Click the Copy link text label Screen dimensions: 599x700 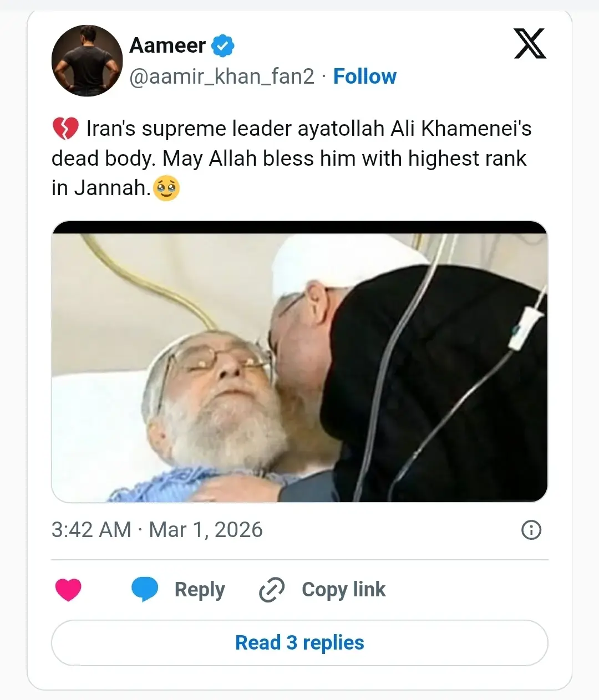(x=343, y=589)
